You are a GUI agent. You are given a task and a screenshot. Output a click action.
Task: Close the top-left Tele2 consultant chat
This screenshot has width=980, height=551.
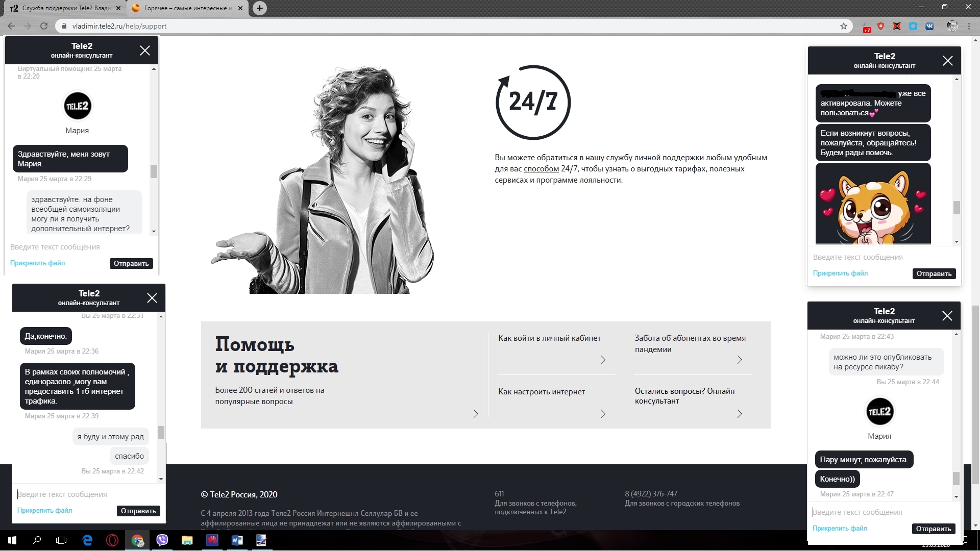[145, 51]
